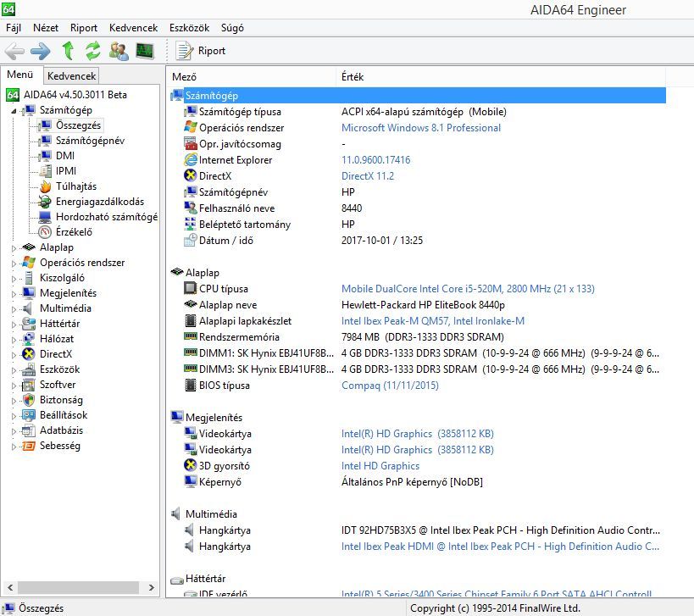Click the AIDA64 icon in the tree root

(x=13, y=95)
